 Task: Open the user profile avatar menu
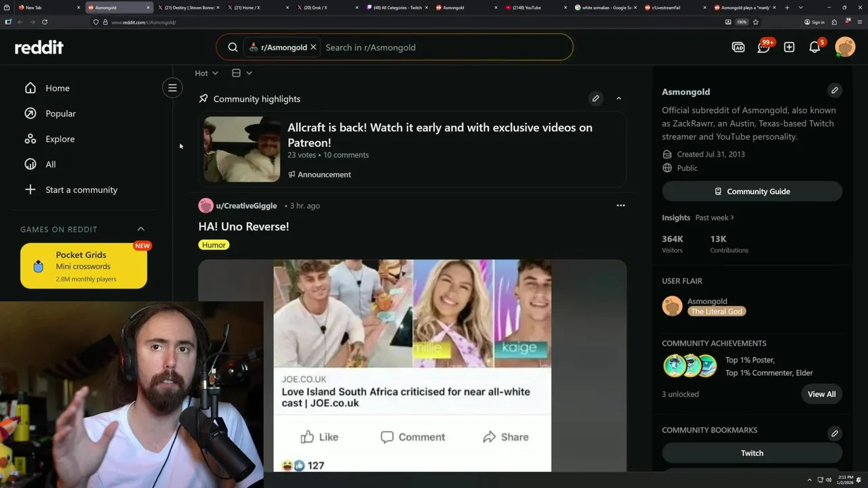pos(845,47)
